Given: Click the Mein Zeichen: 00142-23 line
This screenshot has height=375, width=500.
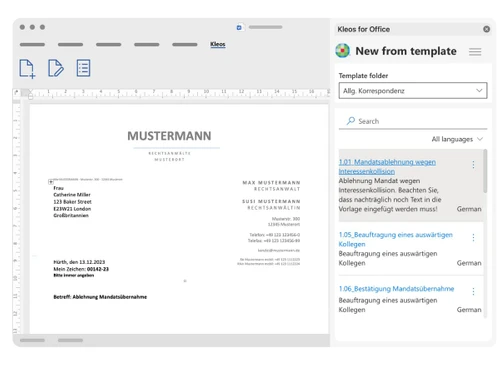Looking at the screenshot, I should point(81,269).
